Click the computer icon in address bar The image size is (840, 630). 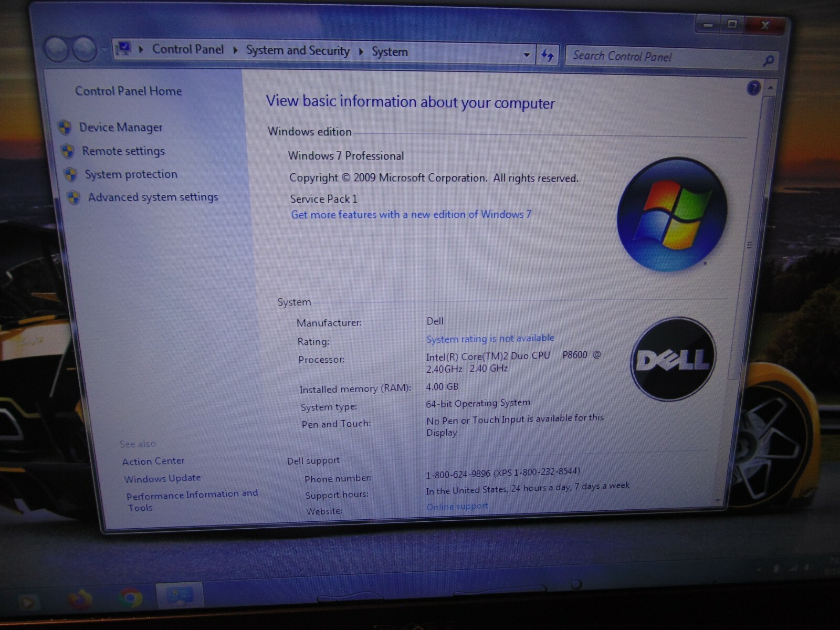pos(123,49)
